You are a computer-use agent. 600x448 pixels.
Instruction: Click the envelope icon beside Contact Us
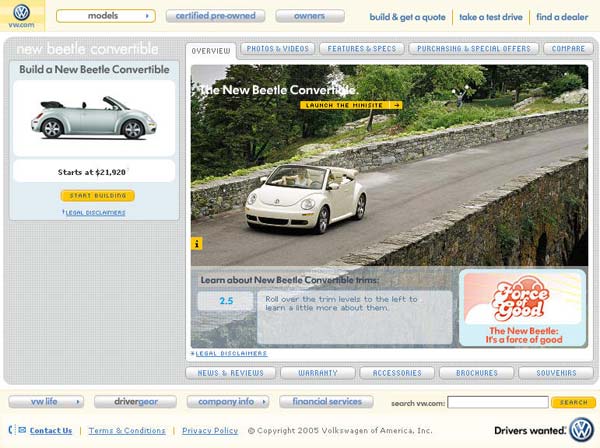click(22, 430)
